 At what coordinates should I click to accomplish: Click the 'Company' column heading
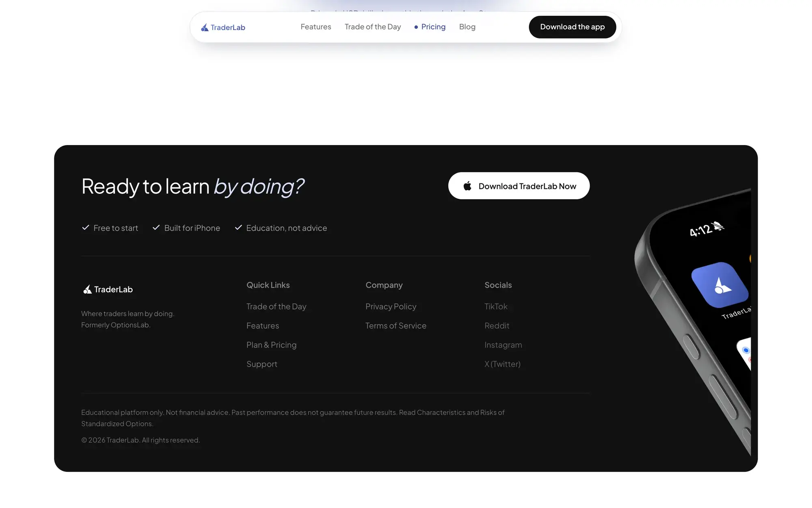tap(384, 285)
